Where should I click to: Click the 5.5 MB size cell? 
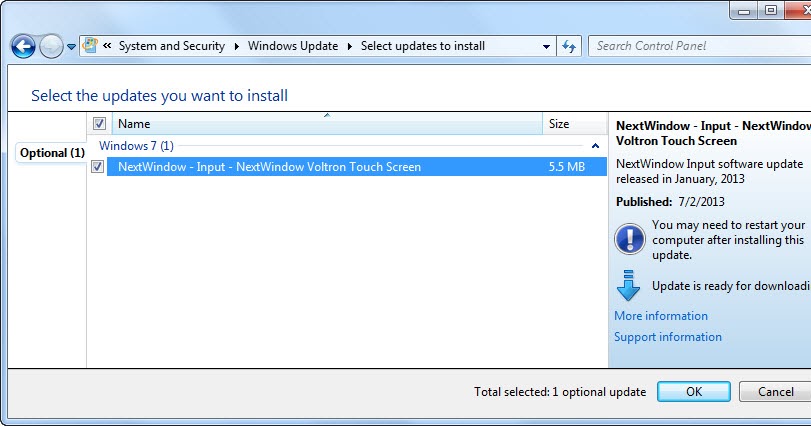click(x=566, y=167)
